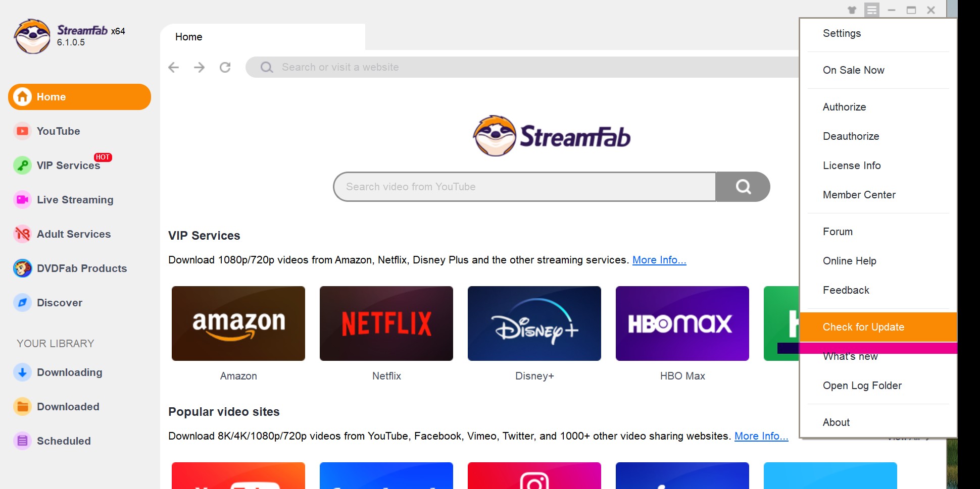Open Member Center menu item

pyautogui.click(x=878, y=195)
